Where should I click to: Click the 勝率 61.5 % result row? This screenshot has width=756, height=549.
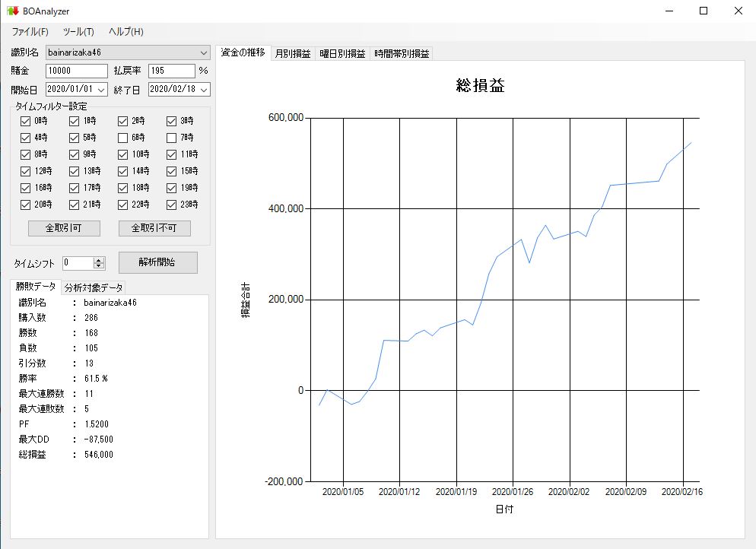coord(63,379)
